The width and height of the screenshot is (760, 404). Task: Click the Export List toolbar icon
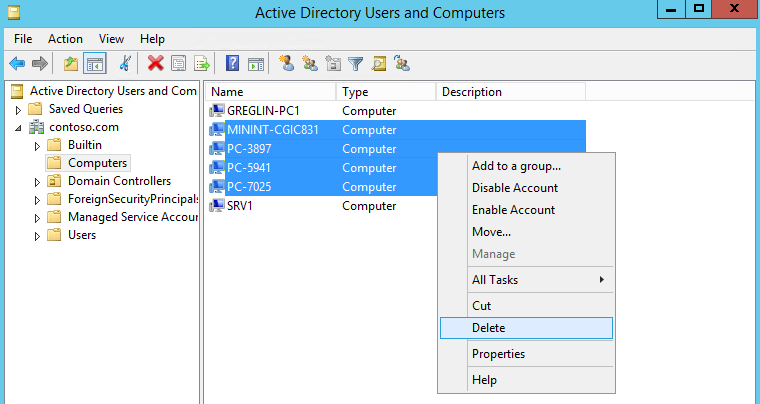[203, 64]
